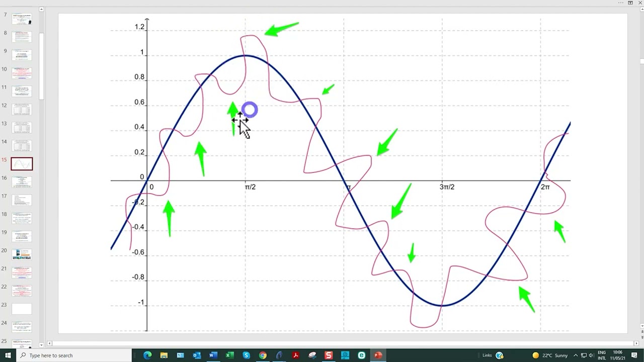Select slide 16 thumbnail
Viewport: 644px width, 362px height.
(x=22, y=182)
